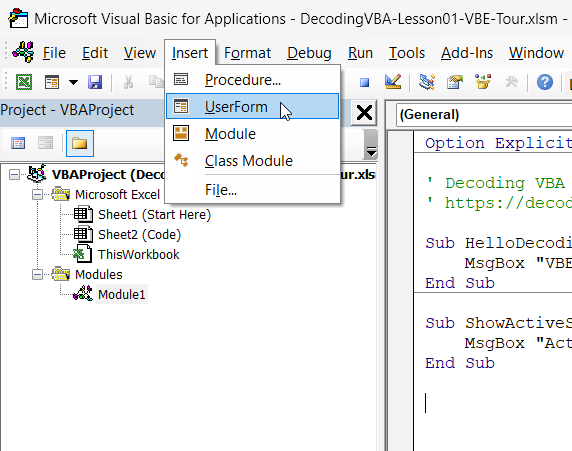This screenshot has height=451, width=572.
Task: Select ThisWorkbook in project tree
Action: pos(139,254)
